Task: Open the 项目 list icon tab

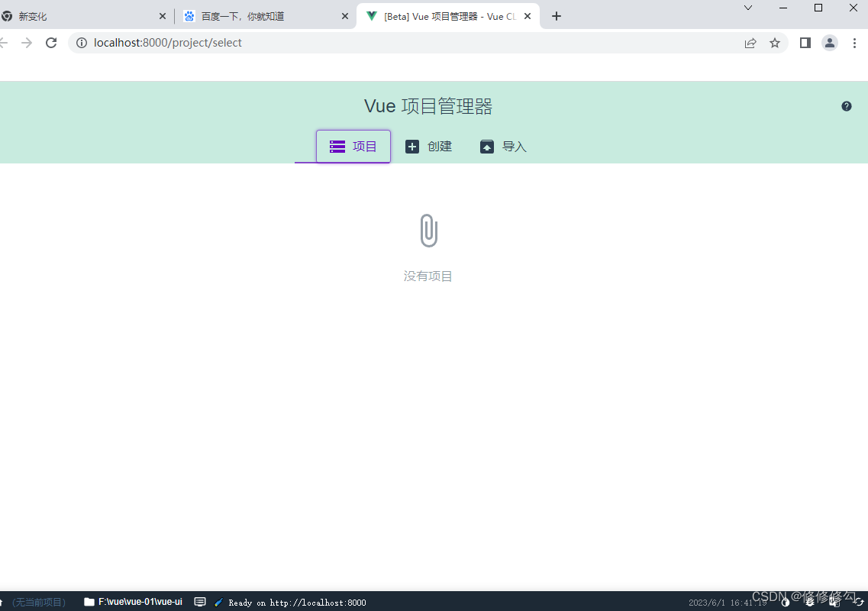Action: point(337,147)
